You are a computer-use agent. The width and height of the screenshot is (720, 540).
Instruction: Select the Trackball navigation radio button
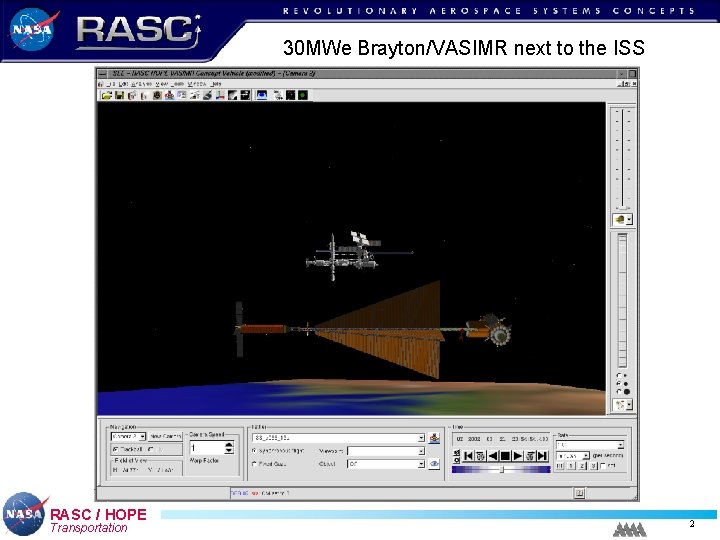116,449
